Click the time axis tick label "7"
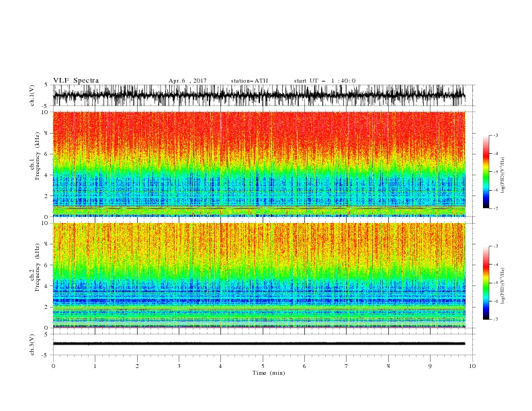532x411 pixels. coord(347,366)
